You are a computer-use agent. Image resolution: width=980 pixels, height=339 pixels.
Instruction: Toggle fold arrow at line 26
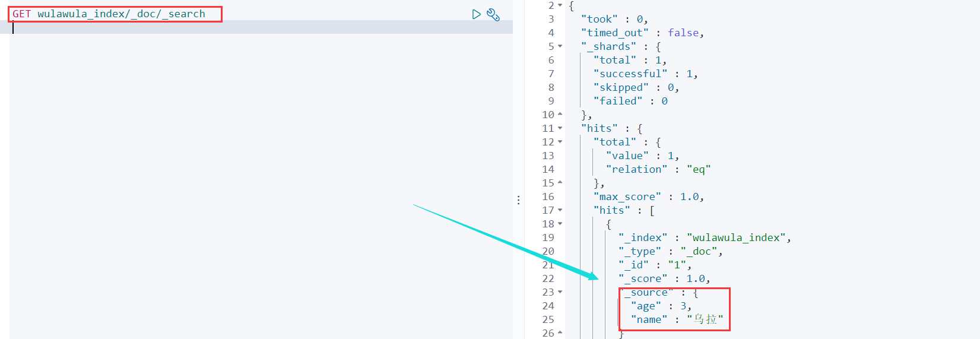click(x=560, y=332)
